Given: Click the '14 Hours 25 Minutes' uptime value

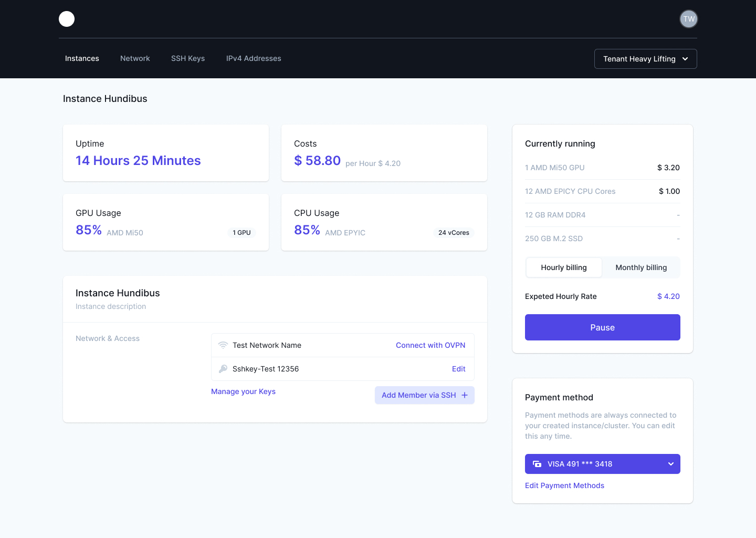Looking at the screenshot, I should tap(138, 161).
